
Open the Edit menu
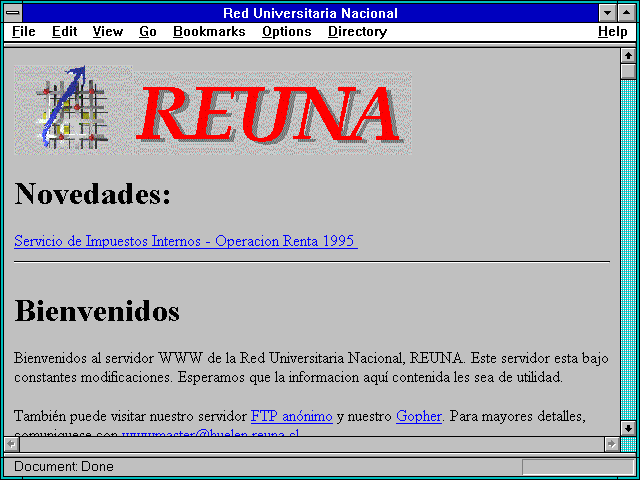pos(64,32)
